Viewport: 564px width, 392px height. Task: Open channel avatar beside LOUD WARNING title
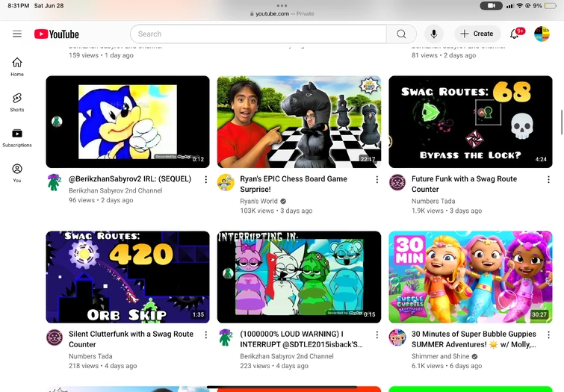pyautogui.click(x=226, y=337)
